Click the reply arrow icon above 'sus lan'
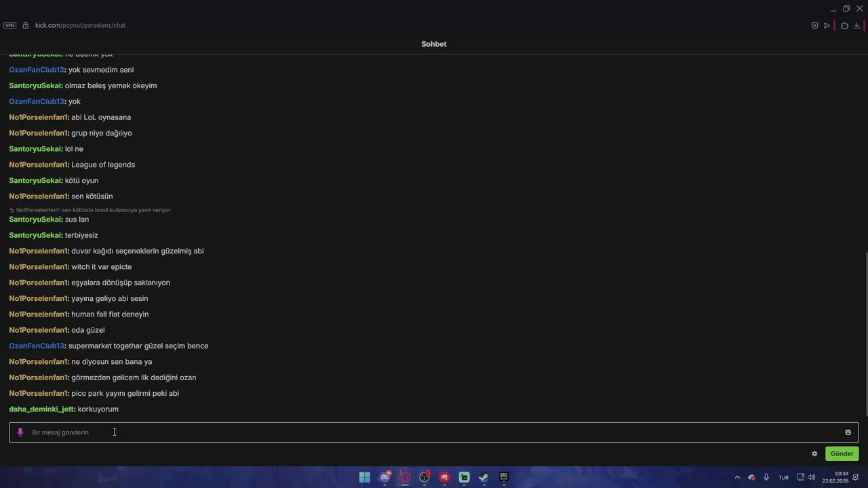The image size is (868, 488). coord(12,210)
